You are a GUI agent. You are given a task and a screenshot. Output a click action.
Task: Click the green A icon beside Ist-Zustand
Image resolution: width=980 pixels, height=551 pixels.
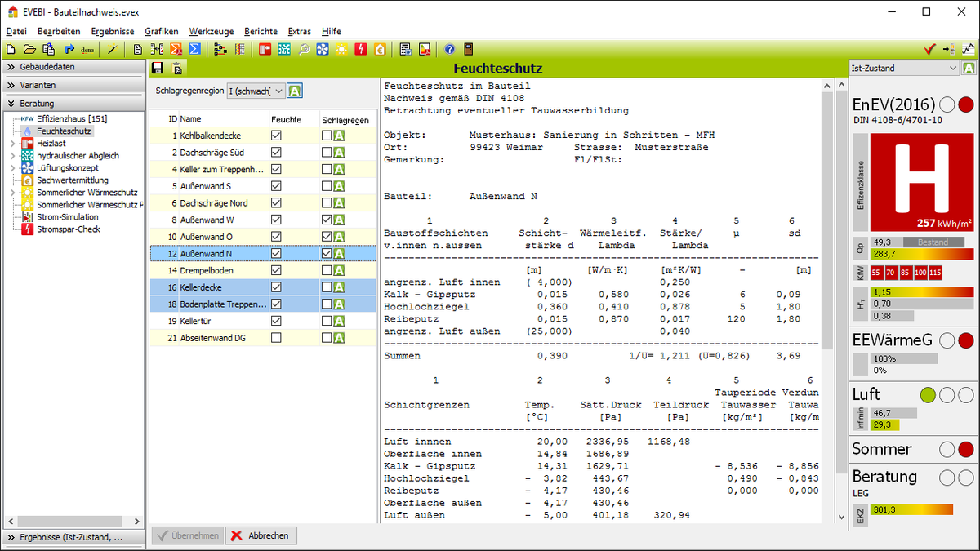968,69
